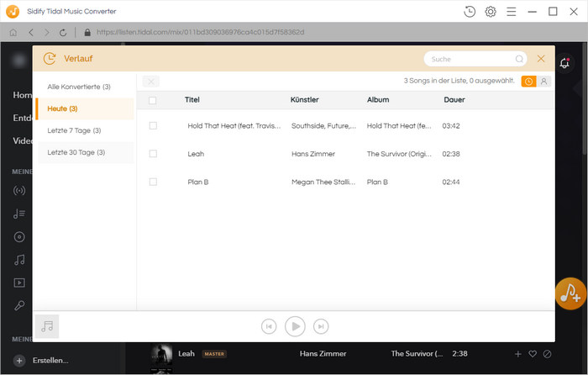Open the Tidal radio broadcast sidebar icon
Screen dimensions: 588x375
pyautogui.click(x=19, y=190)
